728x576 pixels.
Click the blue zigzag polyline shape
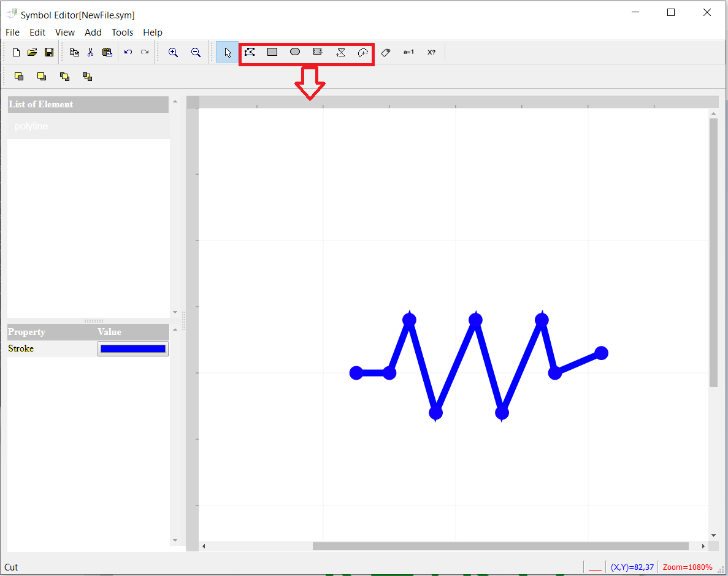point(478,366)
